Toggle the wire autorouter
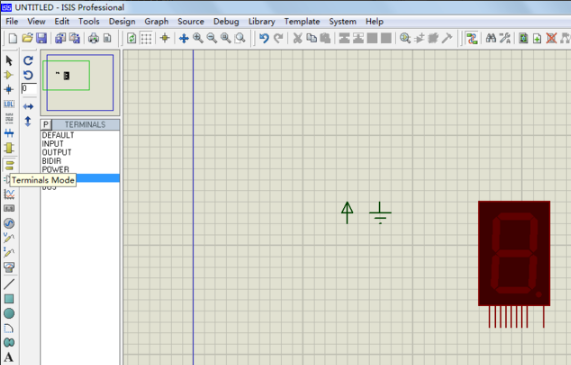 [x=472, y=38]
